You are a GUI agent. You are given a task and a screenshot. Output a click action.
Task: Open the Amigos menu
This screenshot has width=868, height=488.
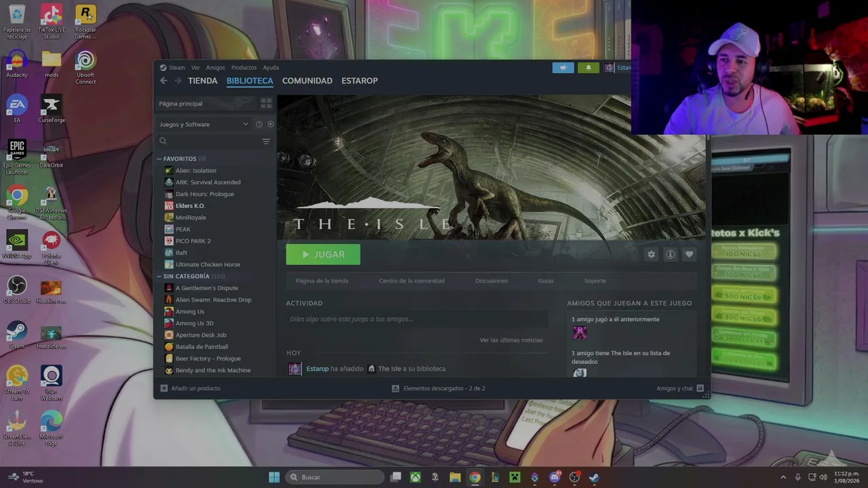click(216, 68)
